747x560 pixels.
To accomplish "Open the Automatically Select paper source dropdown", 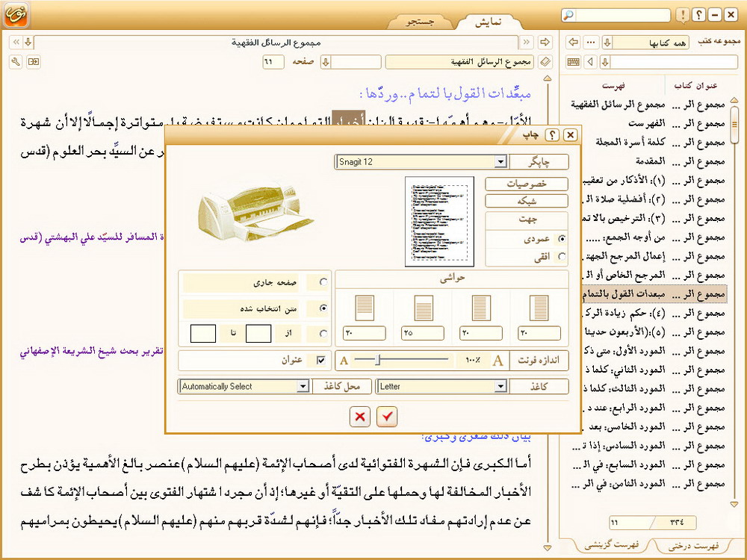I will point(303,386).
